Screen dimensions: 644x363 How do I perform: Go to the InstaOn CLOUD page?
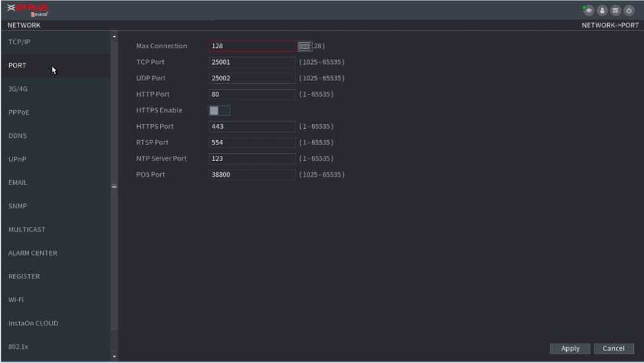point(33,323)
